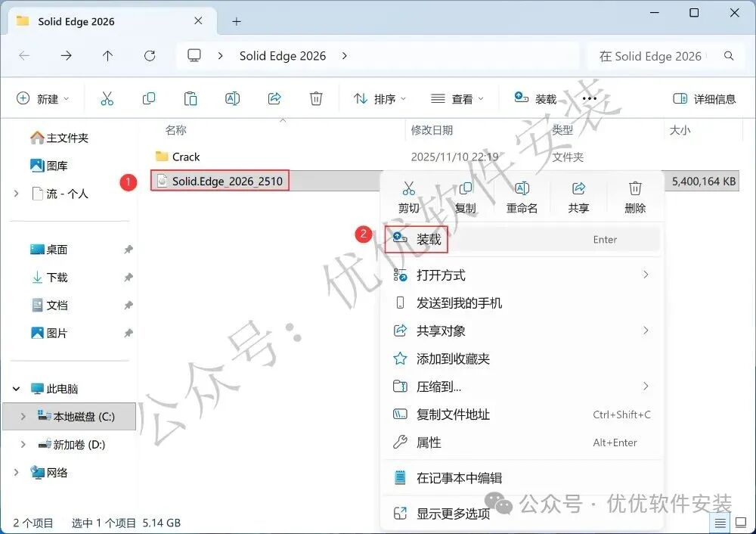Click 删除 in the context menu
The width and height of the screenshot is (756, 534).
(x=635, y=197)
